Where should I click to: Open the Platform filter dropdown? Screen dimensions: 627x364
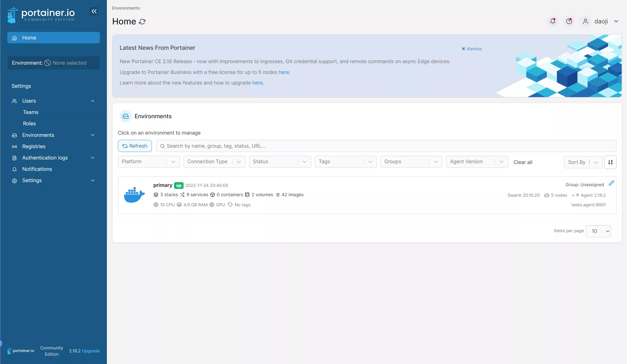(x=149, y=161)
